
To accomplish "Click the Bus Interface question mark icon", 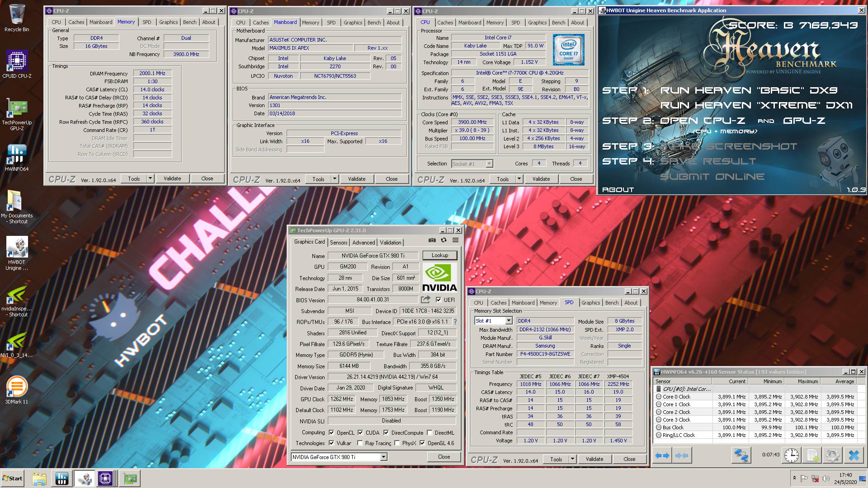I will [x=455, y=322].
